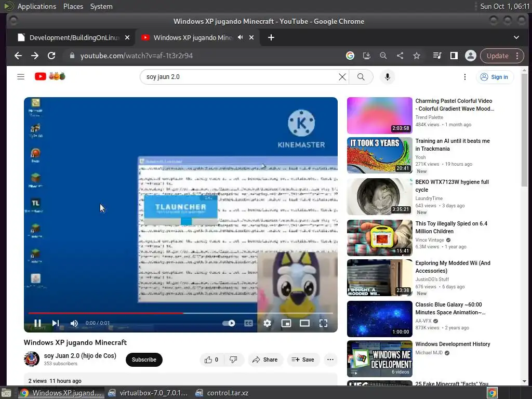The image size is (532, 399).
Task: Click the page vertical scrollbar
Action: coord(524,130)
